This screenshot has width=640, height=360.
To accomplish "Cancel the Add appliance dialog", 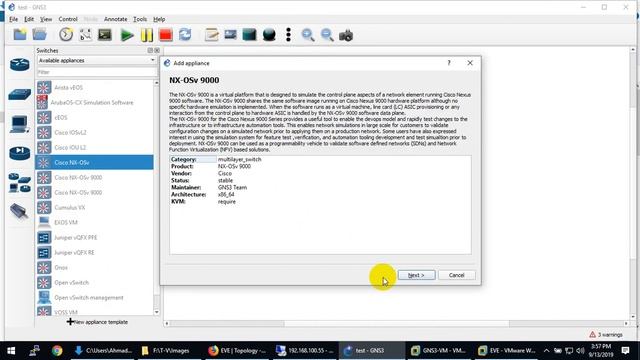I will pos(456,275).
